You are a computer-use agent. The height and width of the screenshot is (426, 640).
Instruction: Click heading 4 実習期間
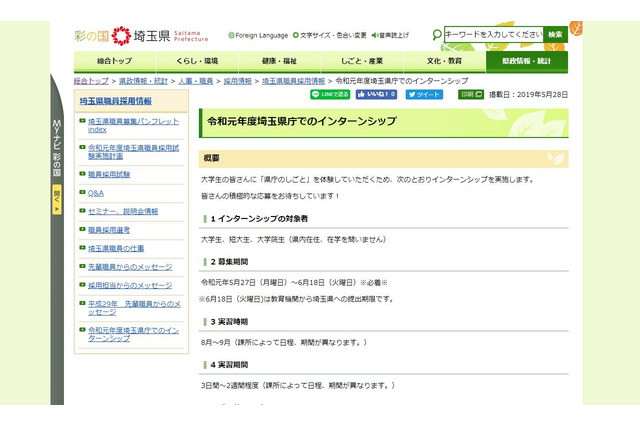click(x=229, y=365)
